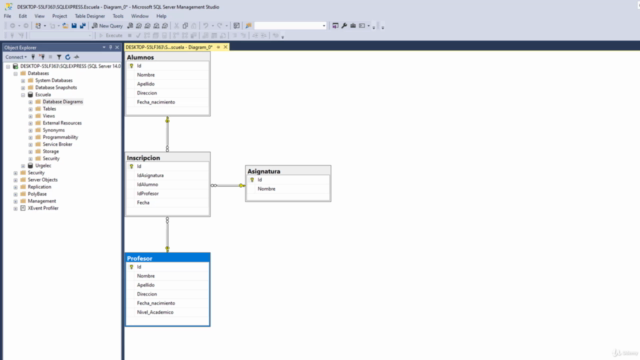Click the Save All toolbar icon

click(83, 26)
